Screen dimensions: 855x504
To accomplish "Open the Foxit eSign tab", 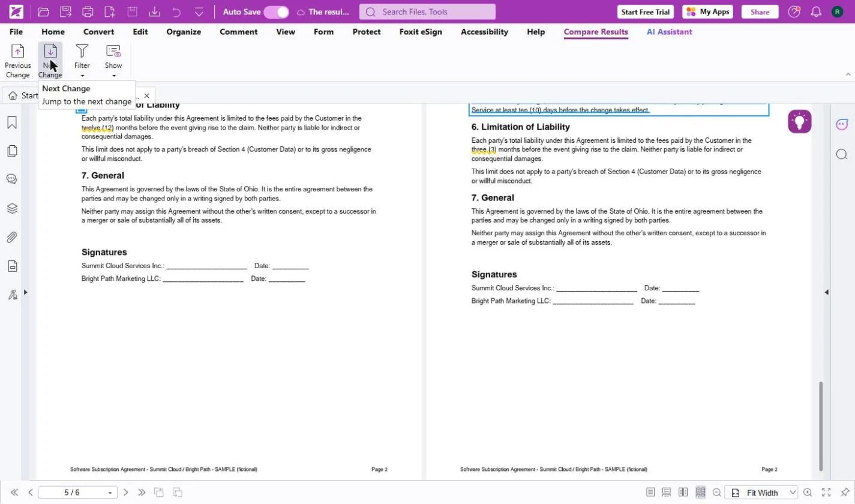I will pyautogui.click(x=421, y=32).
